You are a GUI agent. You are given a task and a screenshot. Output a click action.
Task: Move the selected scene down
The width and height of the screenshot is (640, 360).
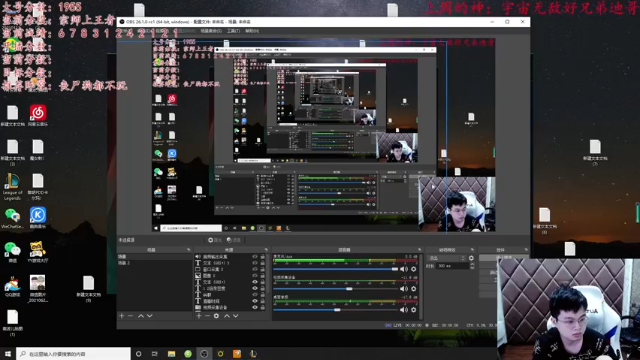149,316
